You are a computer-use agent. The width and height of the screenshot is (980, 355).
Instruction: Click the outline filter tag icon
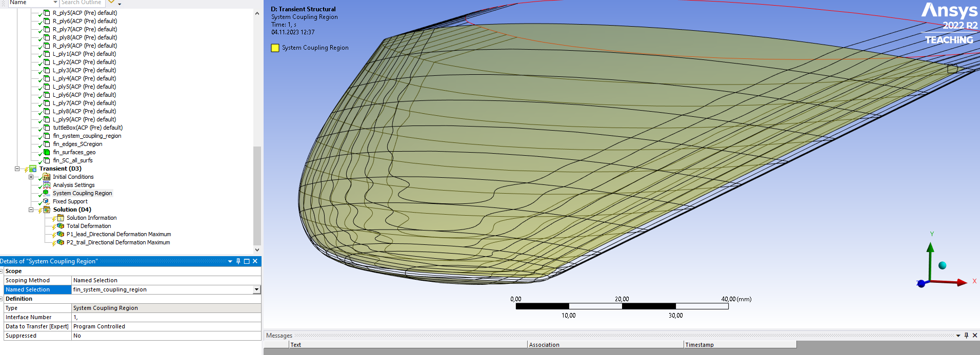pos(111,2)
